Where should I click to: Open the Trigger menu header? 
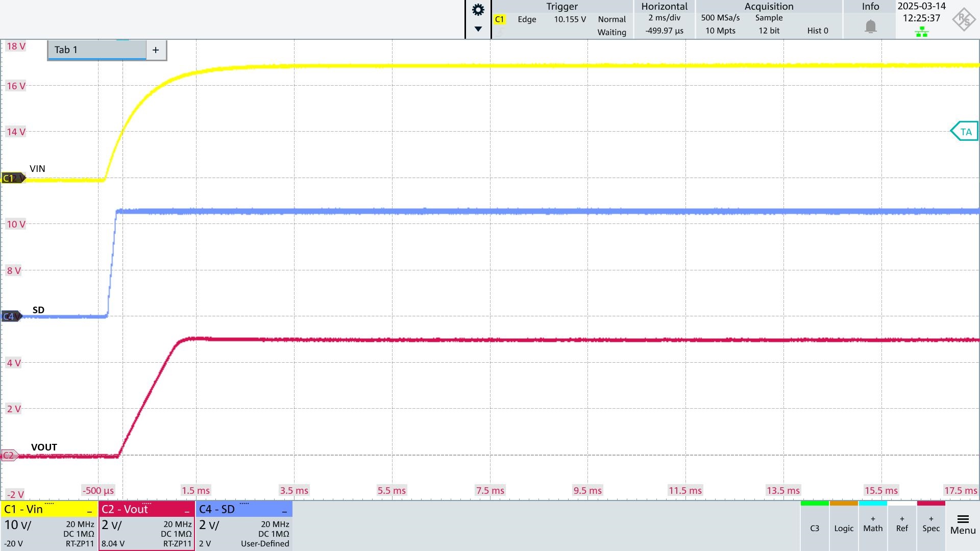pos(561,7)
